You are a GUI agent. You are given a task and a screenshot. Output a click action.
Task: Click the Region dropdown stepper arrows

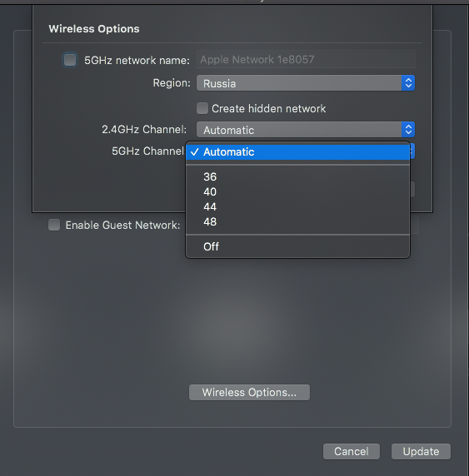pyautogui.click(x=408, y=83)
